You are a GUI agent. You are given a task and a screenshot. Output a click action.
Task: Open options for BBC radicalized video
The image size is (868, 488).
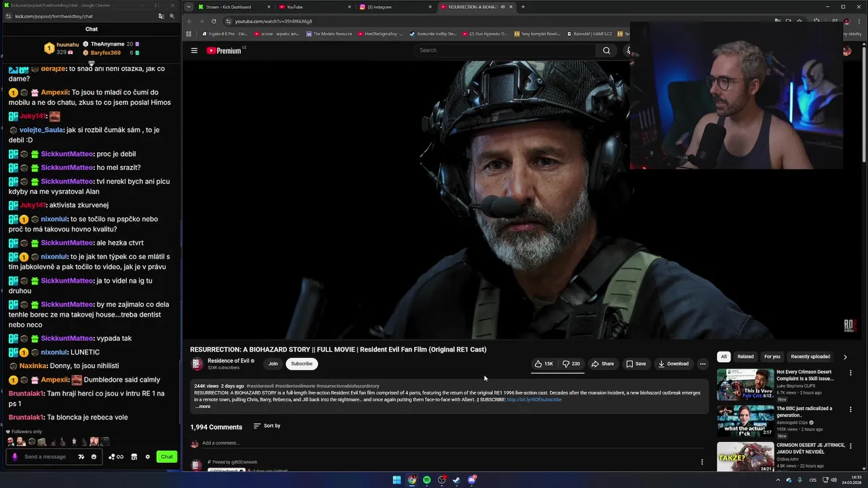point(850,409)
